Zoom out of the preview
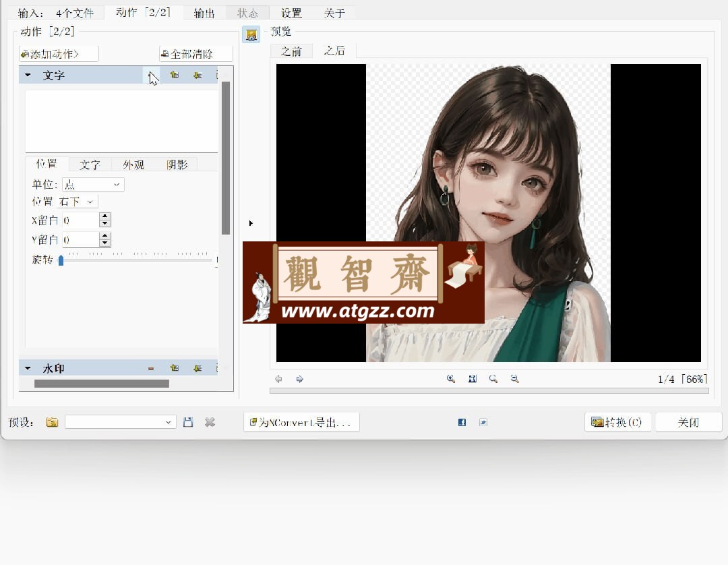The height and width of the screenshot is (565, 728). click(514, 379)
